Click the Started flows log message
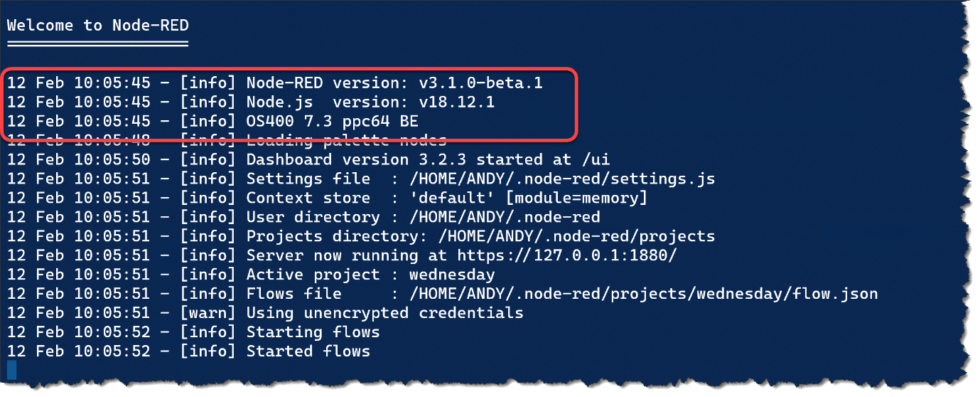This screenshot has height=397, width=980. [x=308, y=351]
